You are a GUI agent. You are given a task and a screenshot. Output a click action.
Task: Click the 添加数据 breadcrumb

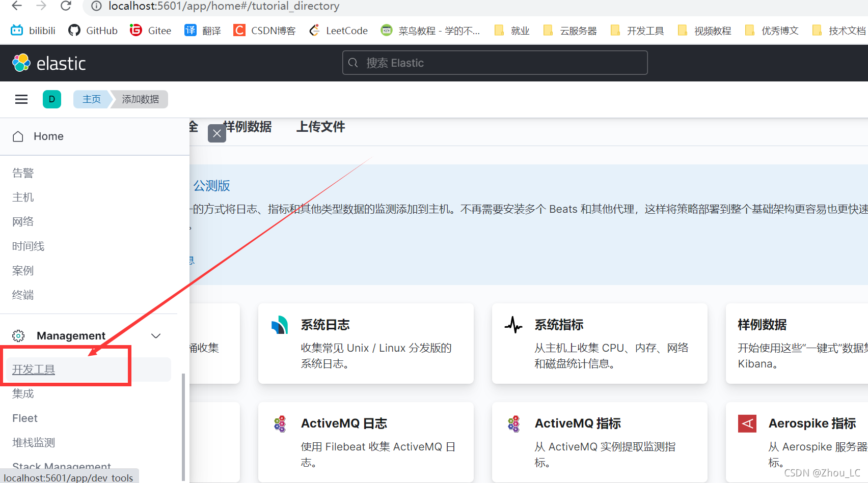(x=140, y=99)
